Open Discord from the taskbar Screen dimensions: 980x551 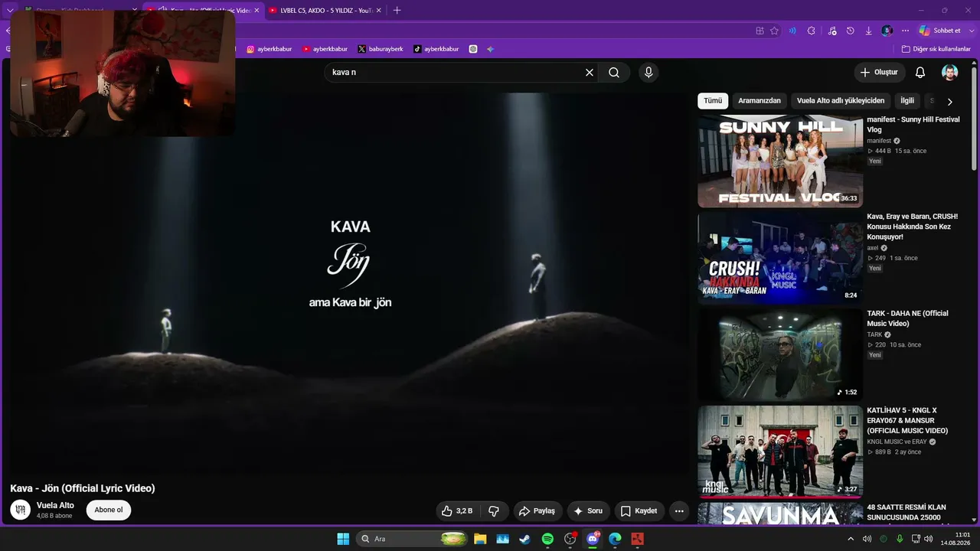pyautogui.click(x=593, y=539)
